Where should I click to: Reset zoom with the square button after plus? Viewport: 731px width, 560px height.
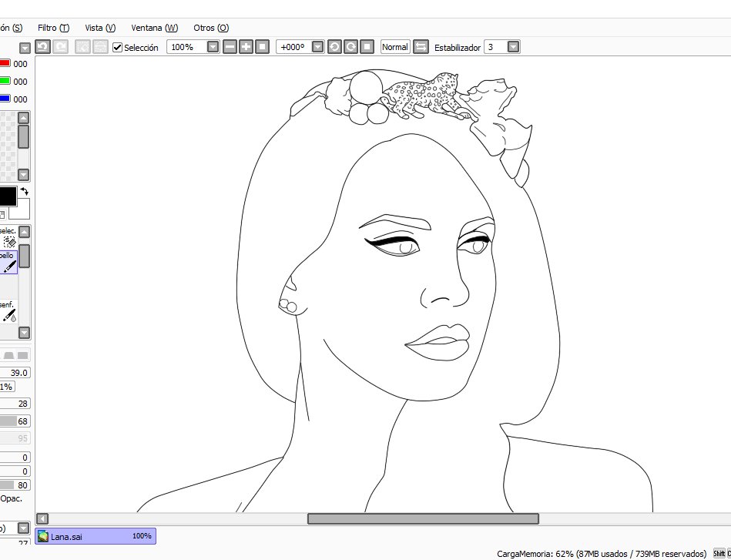tap(262, 47)
